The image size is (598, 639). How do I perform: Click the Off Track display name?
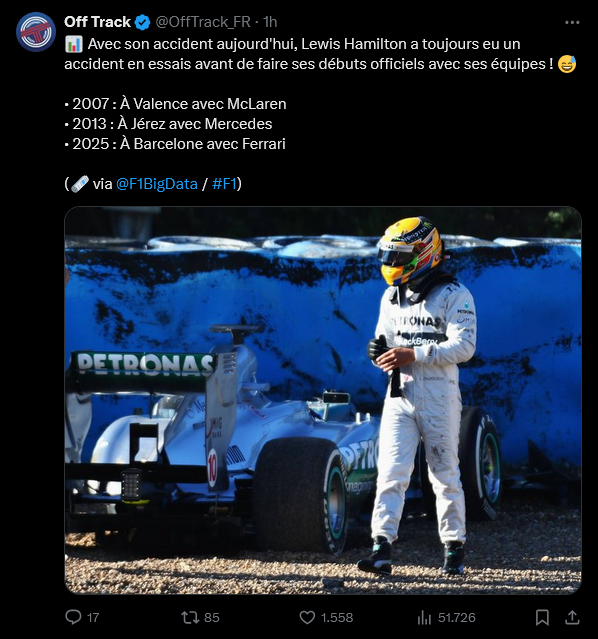tap(97, 22)
